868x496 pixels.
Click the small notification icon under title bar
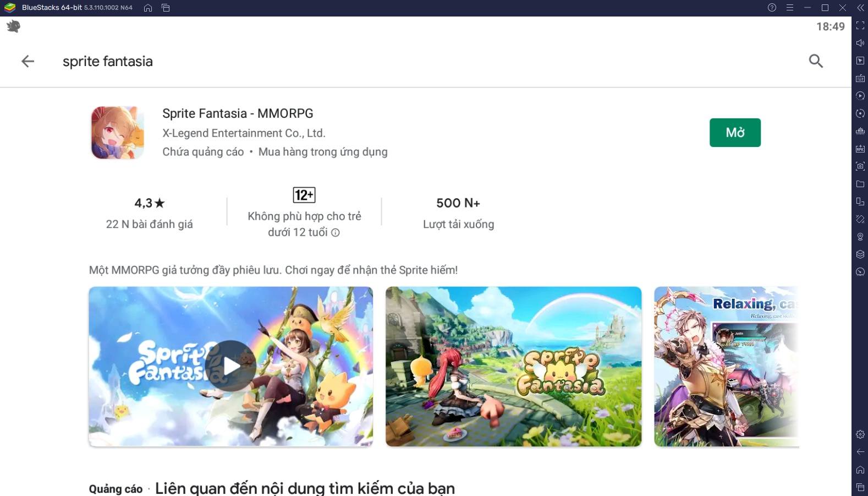pyautogui.click(x=13, y=26)
